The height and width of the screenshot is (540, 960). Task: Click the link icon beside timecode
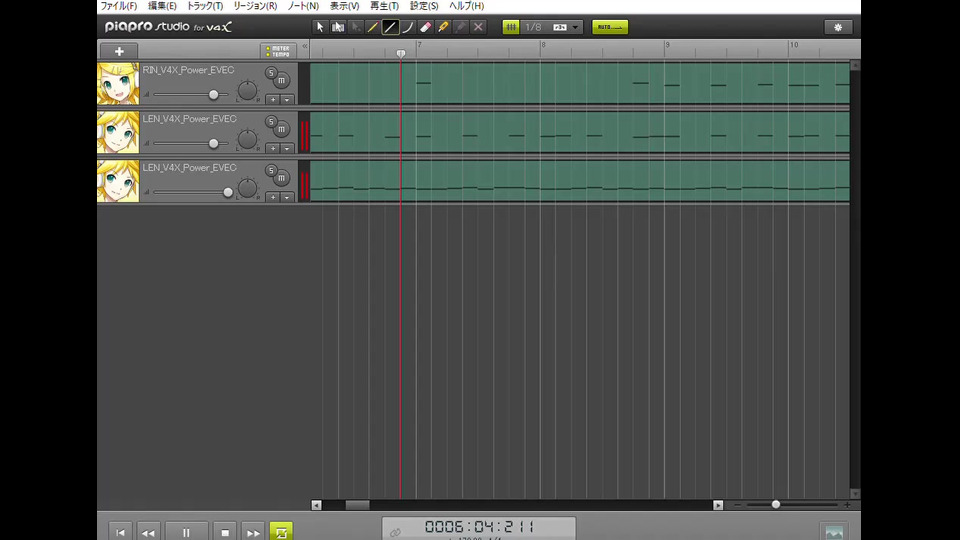pyautogui.click(x=396, y=532)
